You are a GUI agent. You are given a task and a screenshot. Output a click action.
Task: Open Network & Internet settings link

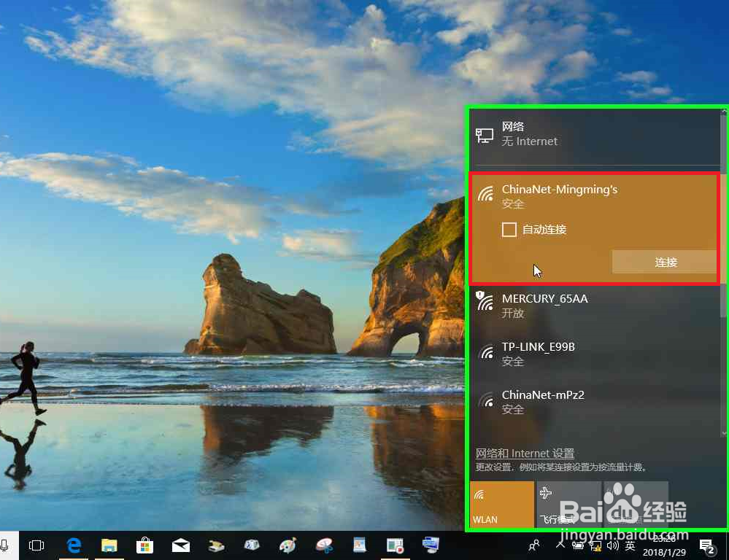[x=525, y=453]
